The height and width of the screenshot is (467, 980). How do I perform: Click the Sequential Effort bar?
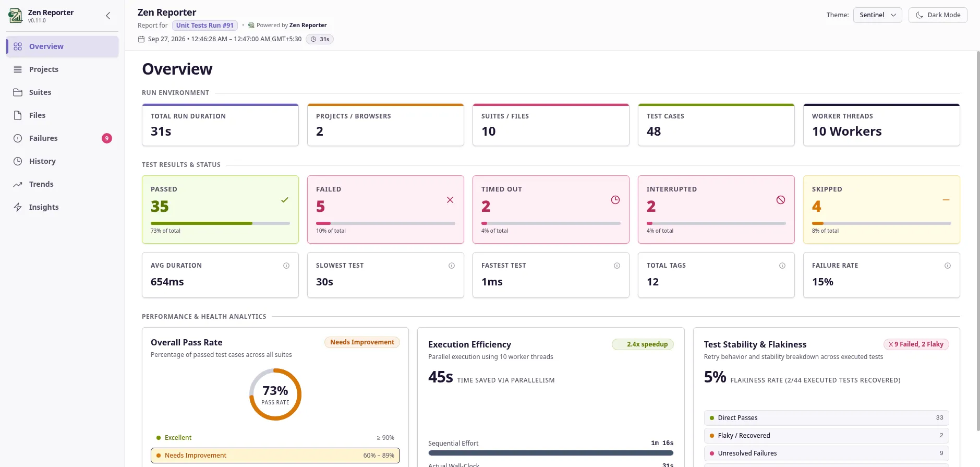(x=551, y=453)
